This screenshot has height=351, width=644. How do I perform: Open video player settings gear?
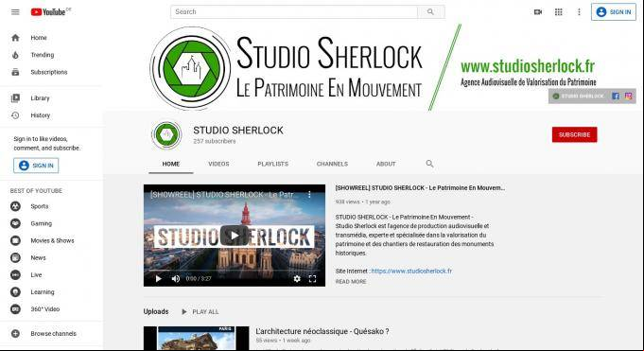297,279
